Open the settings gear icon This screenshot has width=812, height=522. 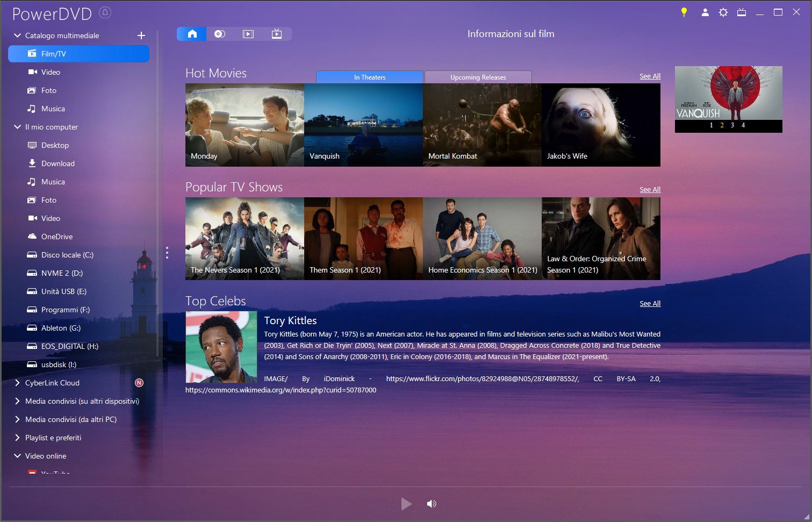pos(723,12)
